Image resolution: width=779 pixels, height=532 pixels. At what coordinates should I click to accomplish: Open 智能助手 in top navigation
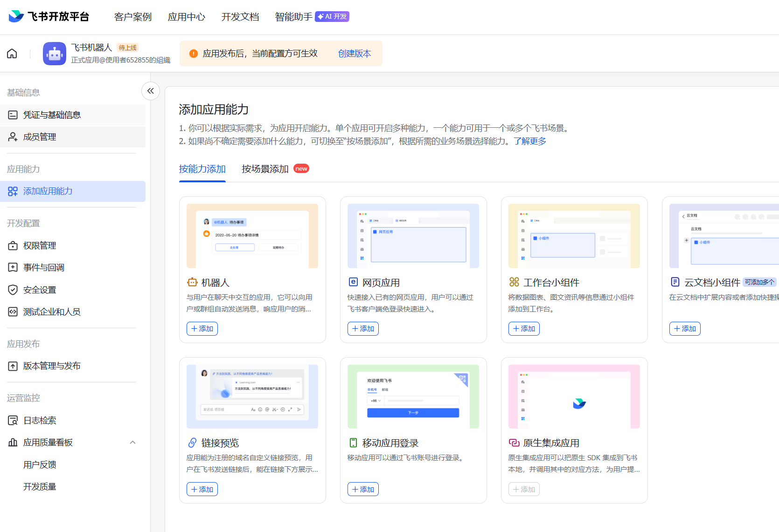(294, 17)
